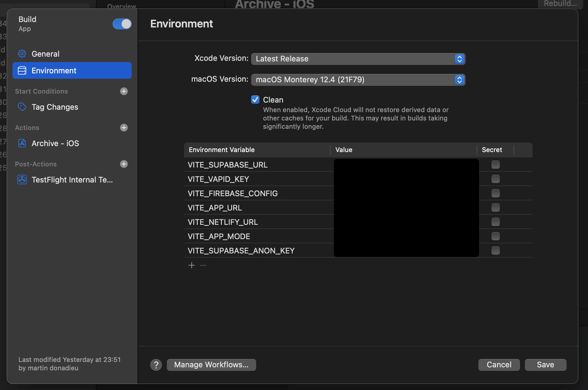Disable the Build App workflow toggle
Image resolution: width=588 pixels, height=390 pixels.
click(x=122, y=24)
